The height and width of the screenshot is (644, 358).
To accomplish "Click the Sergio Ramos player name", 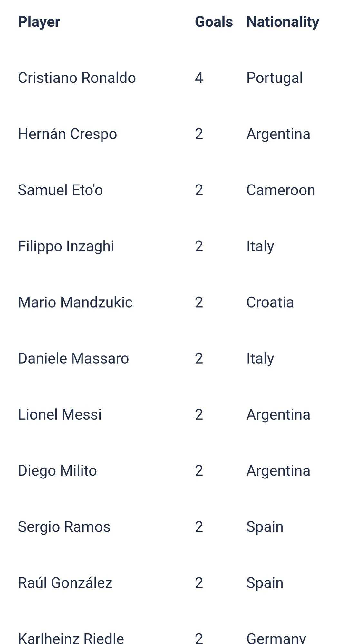I will (x=64, y=527).
